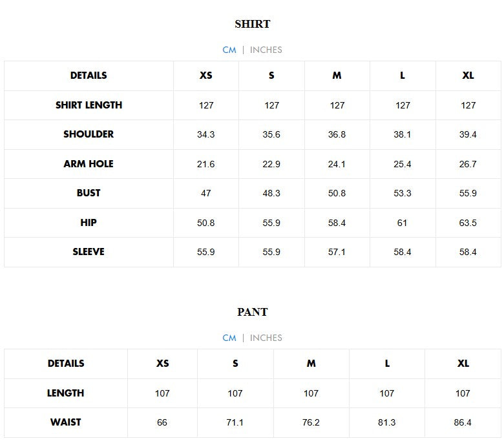Select CM units for shirt chart
This screenshot has width=504, height=443.
click(x=229, y=50)
